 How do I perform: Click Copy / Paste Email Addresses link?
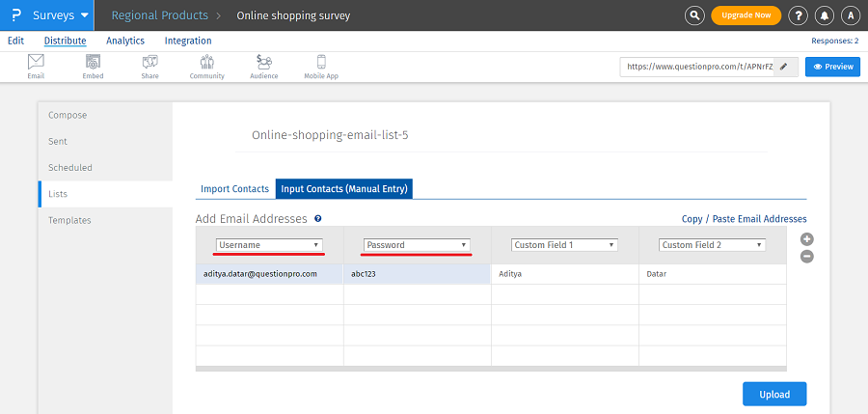coord(744,219)
